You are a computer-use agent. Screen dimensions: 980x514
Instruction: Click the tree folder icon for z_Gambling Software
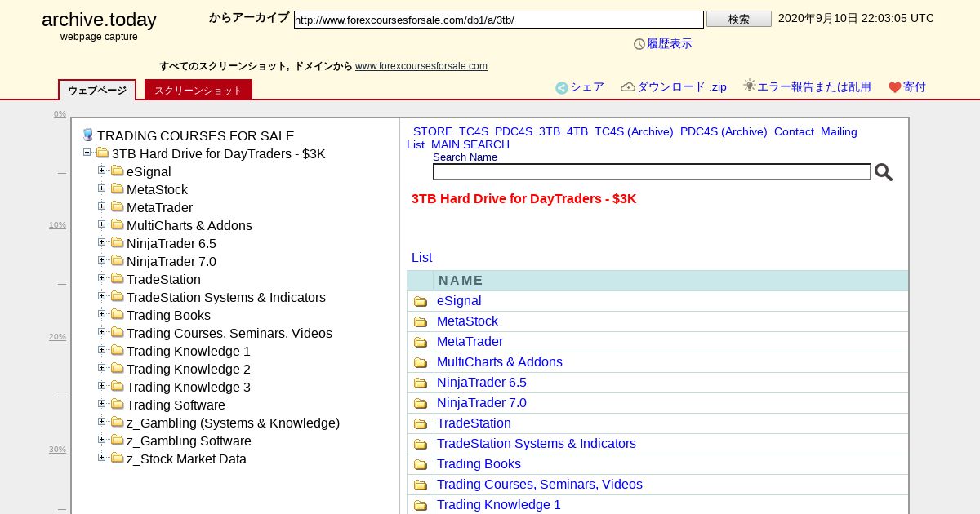tap(117, 440)
